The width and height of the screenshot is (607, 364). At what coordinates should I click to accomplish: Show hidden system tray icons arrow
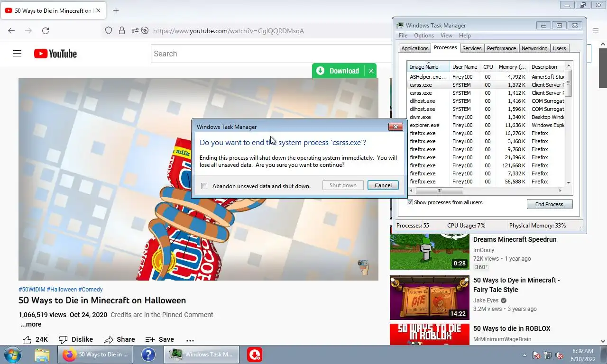click(x=524, y=355)
